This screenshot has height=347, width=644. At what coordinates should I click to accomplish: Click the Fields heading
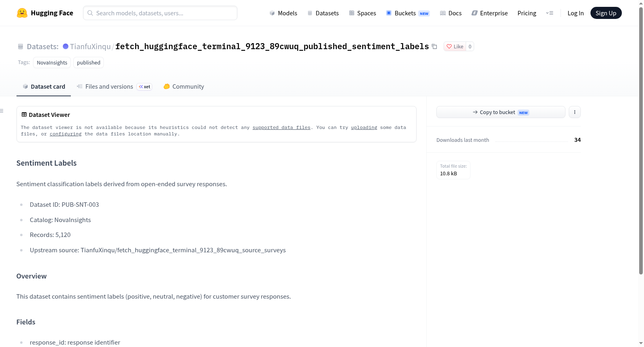(x=26, y=322)
